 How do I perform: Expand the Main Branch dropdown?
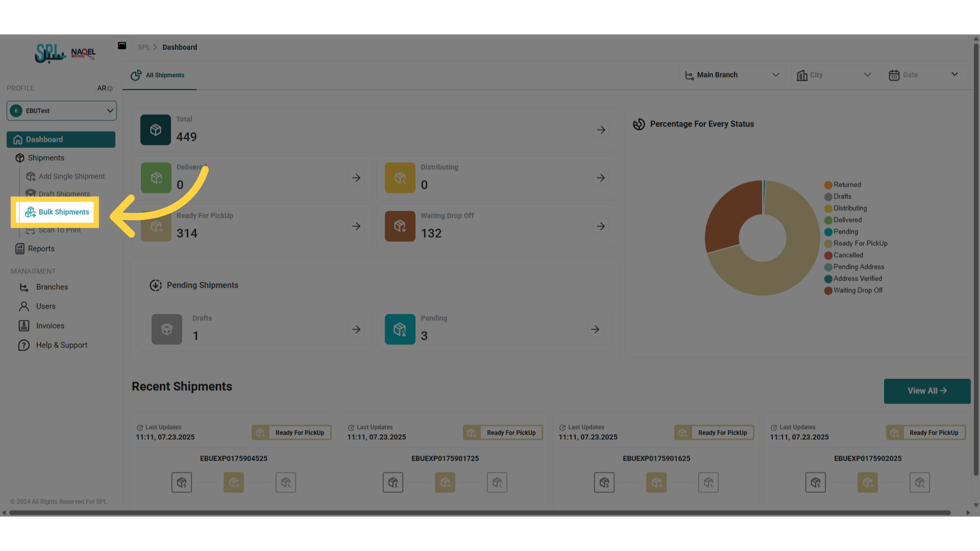[732, 75]
